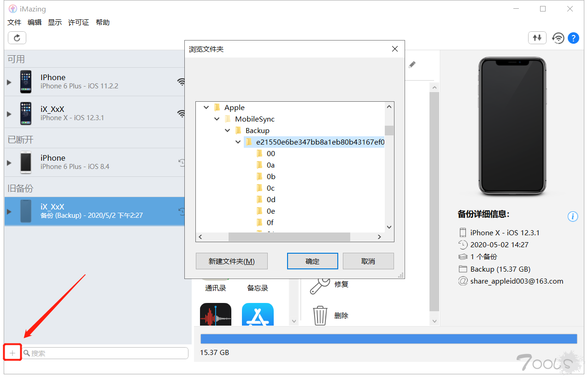Collapse the Apple folder in tree
The image size is (588, 378).
pyautogui.click(x=206, y=107)
